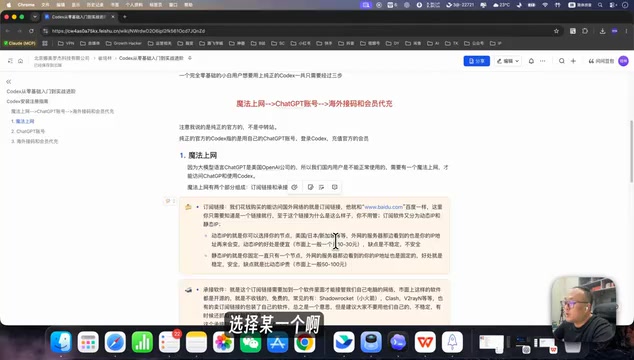Select outline item 'Codex安装注册指南'
This screenshot has width=634, height=360.
pos(27,101)
